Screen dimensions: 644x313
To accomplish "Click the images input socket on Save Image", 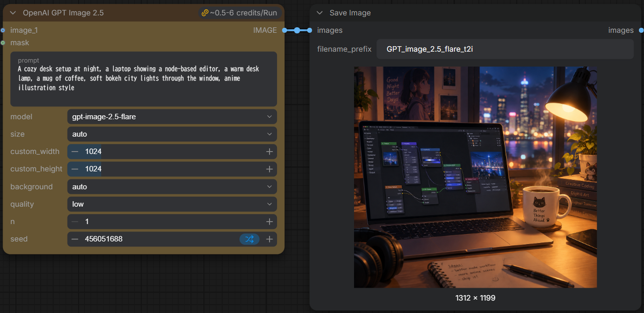I will click(x=309, y=30).
